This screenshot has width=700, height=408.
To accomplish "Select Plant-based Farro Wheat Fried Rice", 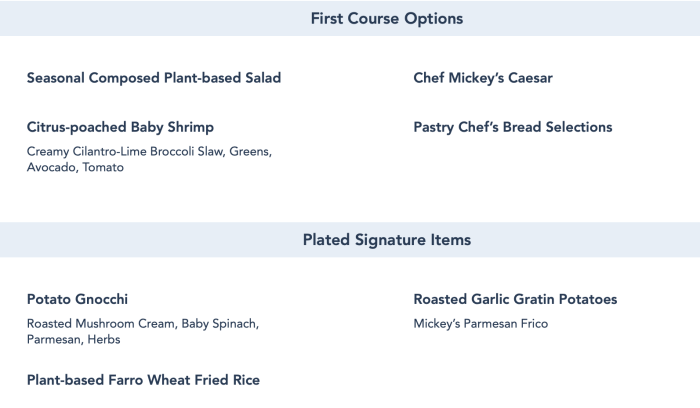I will [x=143, y=380].
